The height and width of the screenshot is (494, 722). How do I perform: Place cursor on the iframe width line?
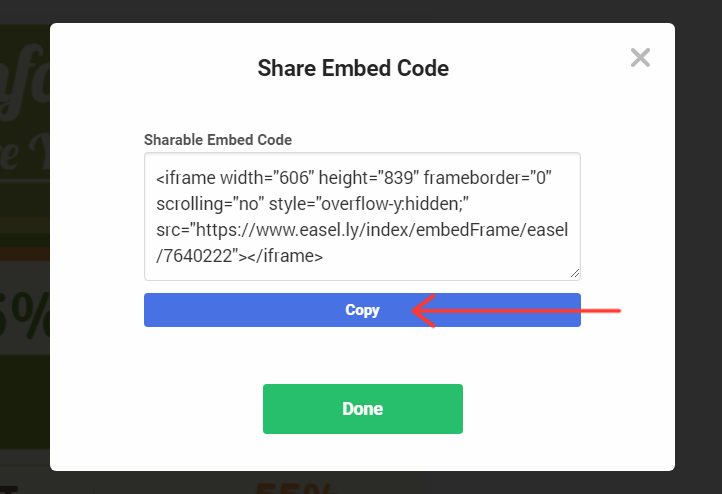click(354, 178)
